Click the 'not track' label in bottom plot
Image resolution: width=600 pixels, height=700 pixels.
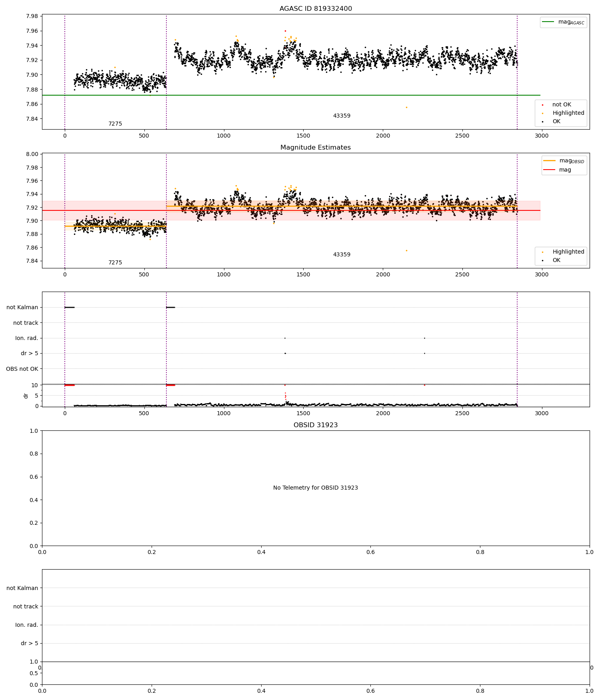[x=26, y=607]
